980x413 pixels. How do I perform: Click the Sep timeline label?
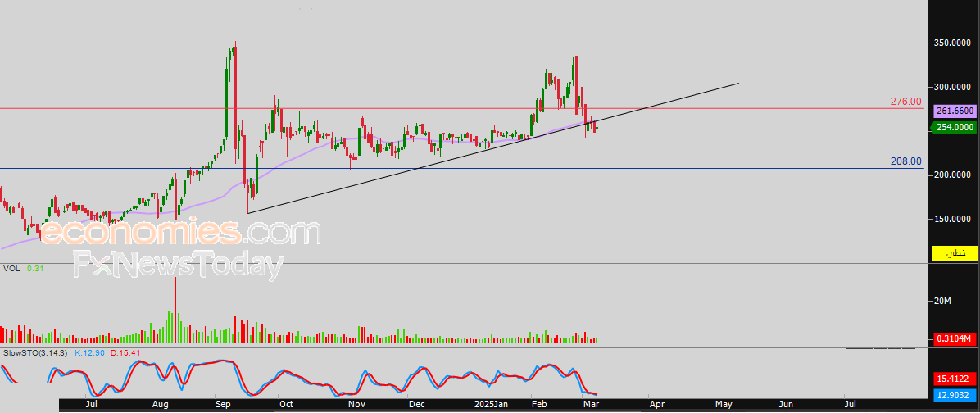[223, 406]
